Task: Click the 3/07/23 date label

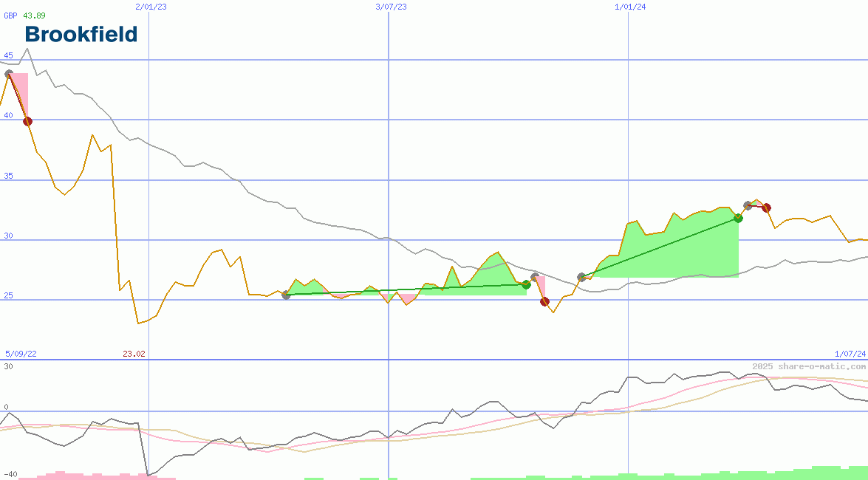Action: pyautogui.click(x=391, y=7)
